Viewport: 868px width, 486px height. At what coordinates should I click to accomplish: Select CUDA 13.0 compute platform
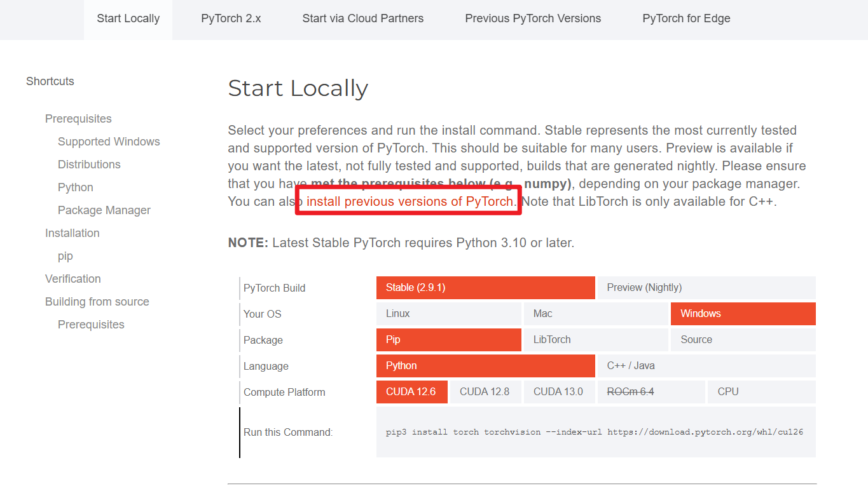point(560,392)
